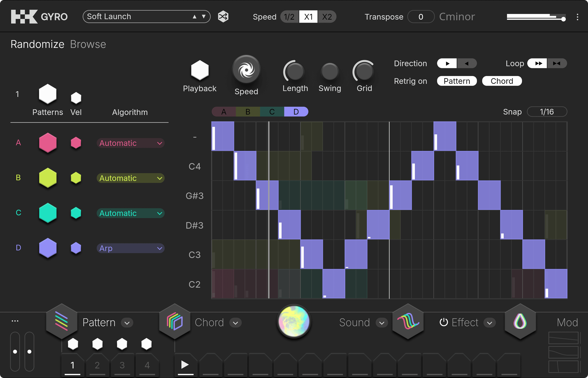Switch Speed to X2 multiplier

pos(327,16)
